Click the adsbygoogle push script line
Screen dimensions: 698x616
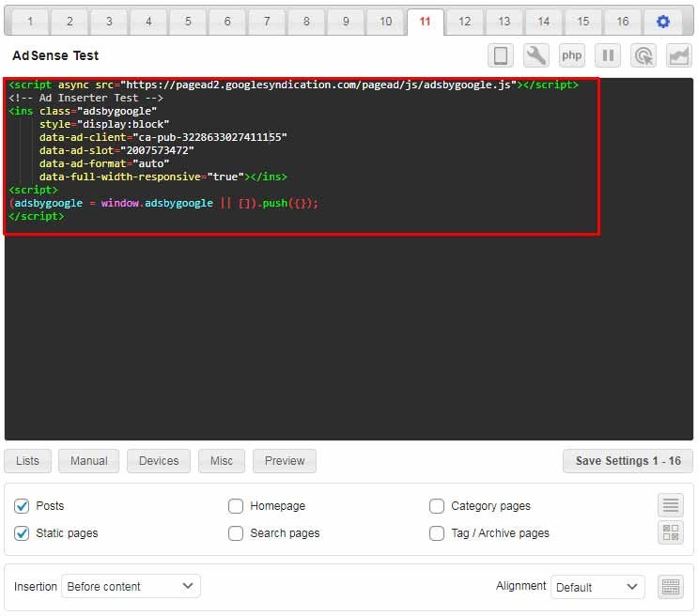pyautogui.click(x=163, y=203)
